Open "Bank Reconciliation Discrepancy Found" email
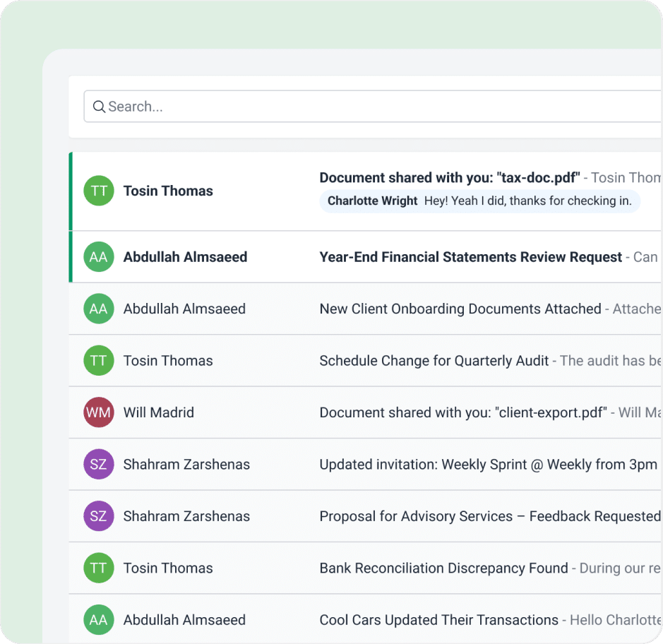The width and height of the screenshot is (663, 644). 443,568
